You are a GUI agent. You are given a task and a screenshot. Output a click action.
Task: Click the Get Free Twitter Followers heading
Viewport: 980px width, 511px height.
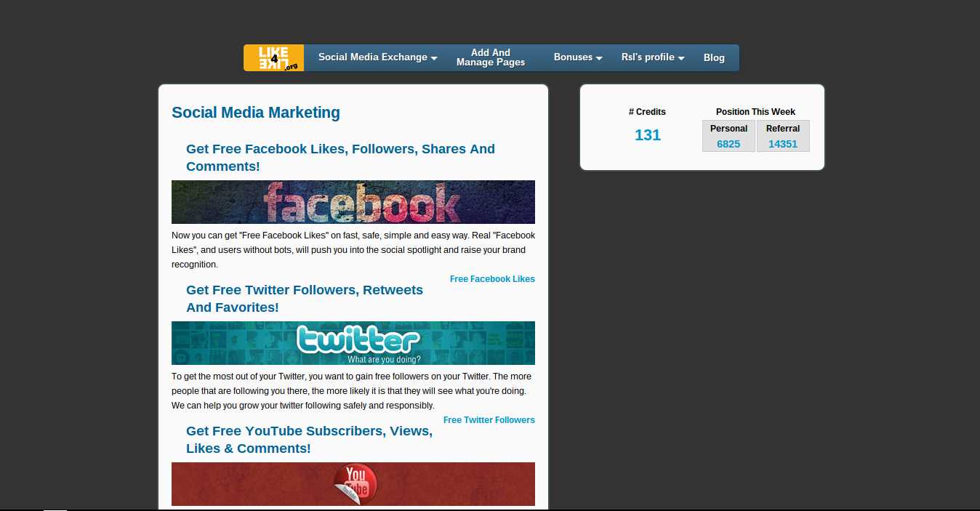(x=305, y=299)
